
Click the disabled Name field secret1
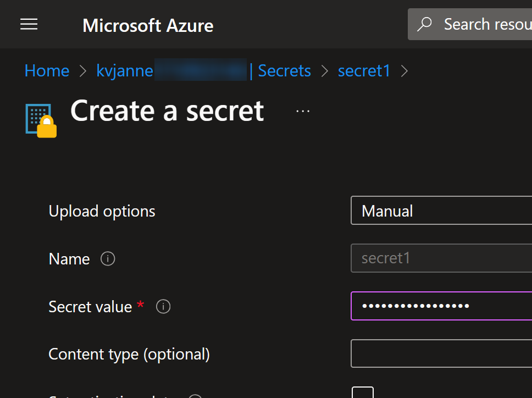[x=441, y=258]
